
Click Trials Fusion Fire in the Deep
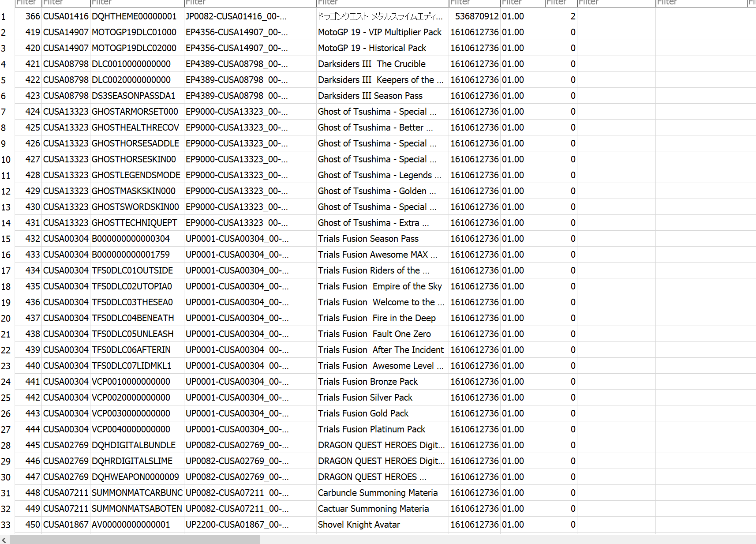[x=382, y=318]
